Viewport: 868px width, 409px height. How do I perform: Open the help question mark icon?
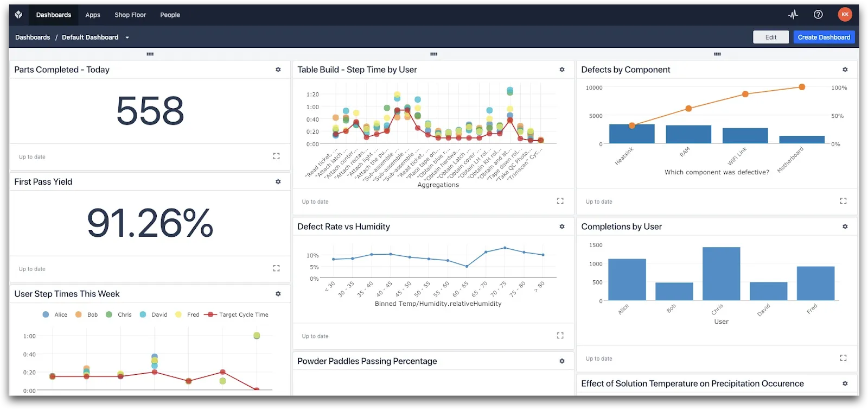818,15
